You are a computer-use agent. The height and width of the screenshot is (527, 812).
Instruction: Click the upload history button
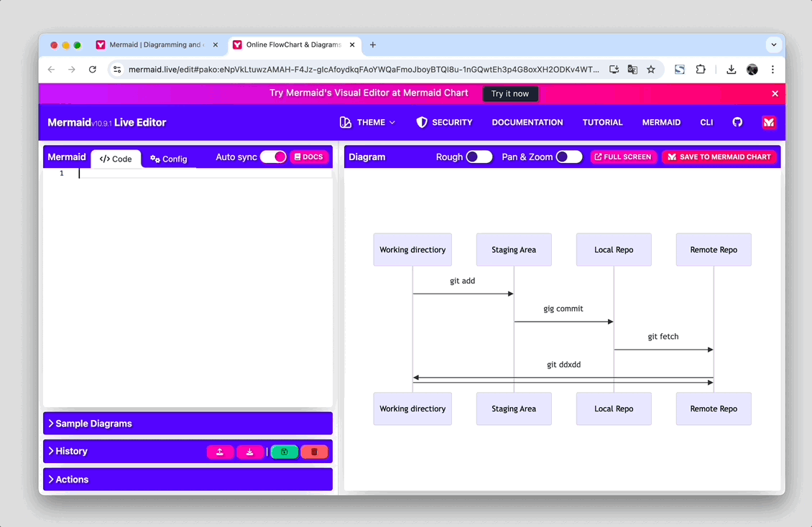point(221,452)
